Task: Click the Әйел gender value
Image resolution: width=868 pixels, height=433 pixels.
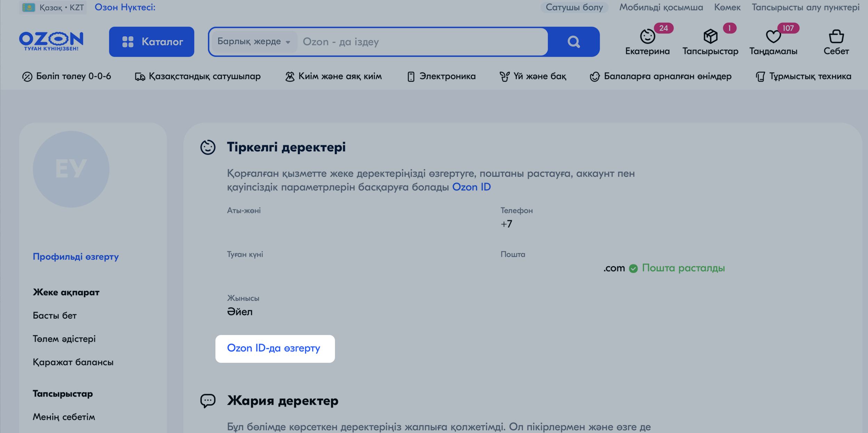Action: (240, 312)
